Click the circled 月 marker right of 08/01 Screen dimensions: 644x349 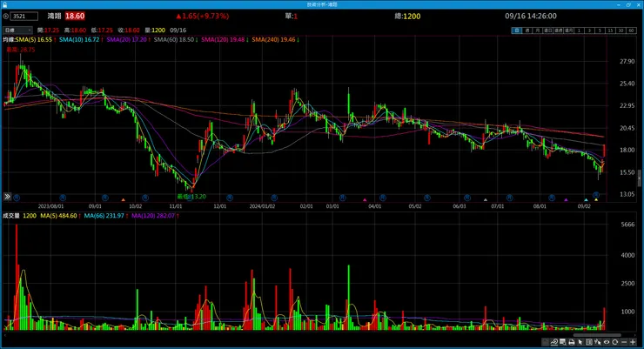[x=552, y=198]
